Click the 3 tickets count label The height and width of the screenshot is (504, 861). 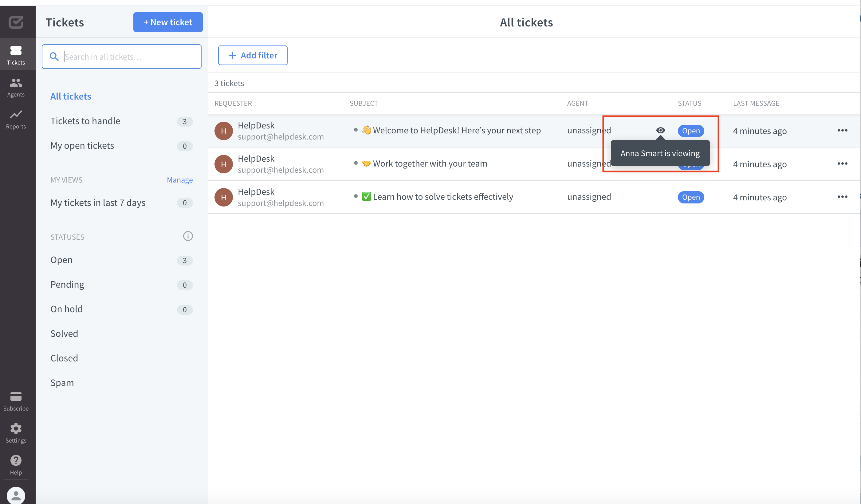point(229,83)
